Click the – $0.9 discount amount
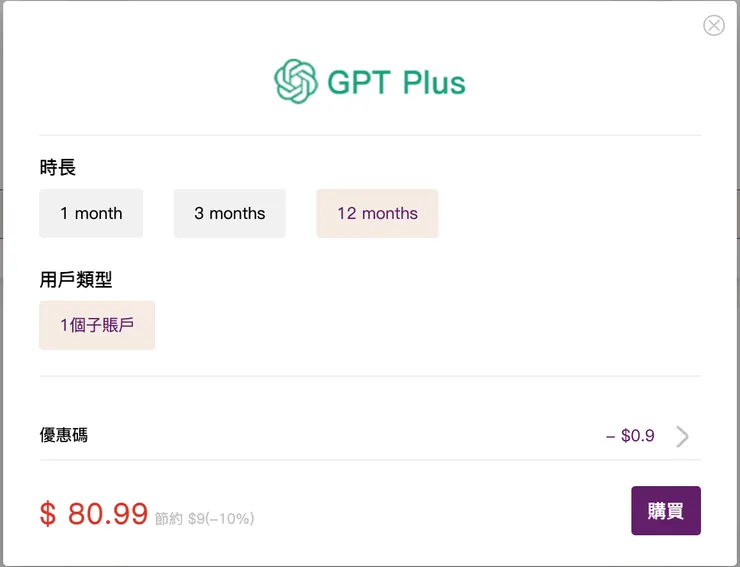This screenshot has height=567, width=740. pos(630,436)
